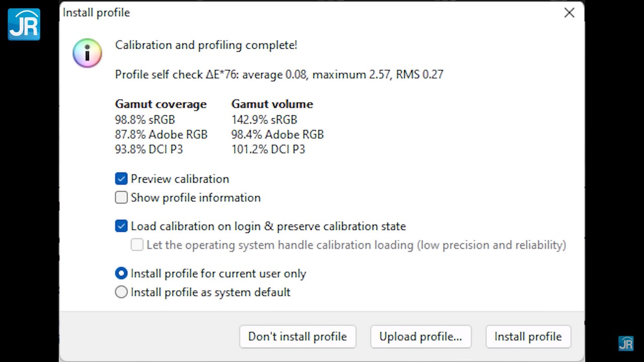Disable the Preview calibration checkbox
The image size is (644, 362).
121,179
